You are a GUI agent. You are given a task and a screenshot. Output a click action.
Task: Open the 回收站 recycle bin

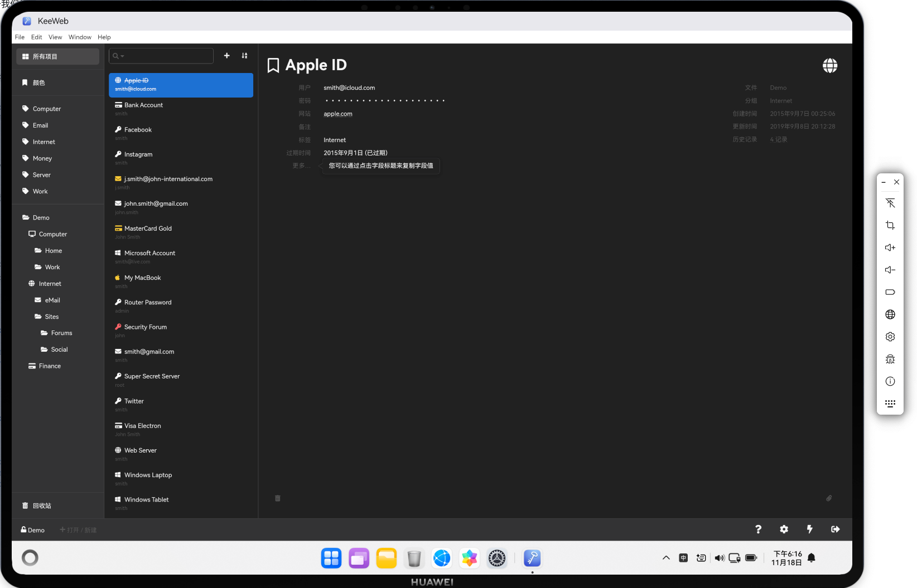(x=57, y=506)
